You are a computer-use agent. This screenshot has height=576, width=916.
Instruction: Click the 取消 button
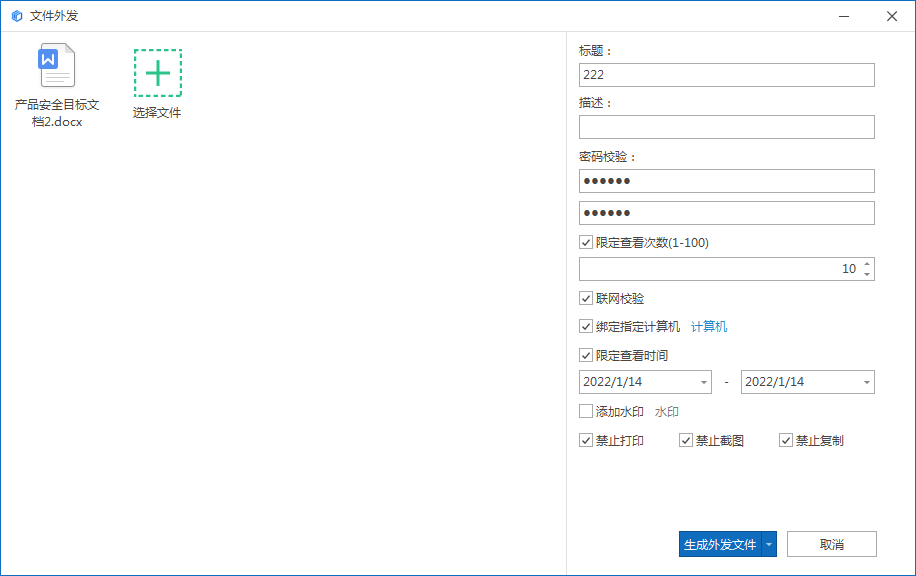pyautogui.click(x=832, y=544)
